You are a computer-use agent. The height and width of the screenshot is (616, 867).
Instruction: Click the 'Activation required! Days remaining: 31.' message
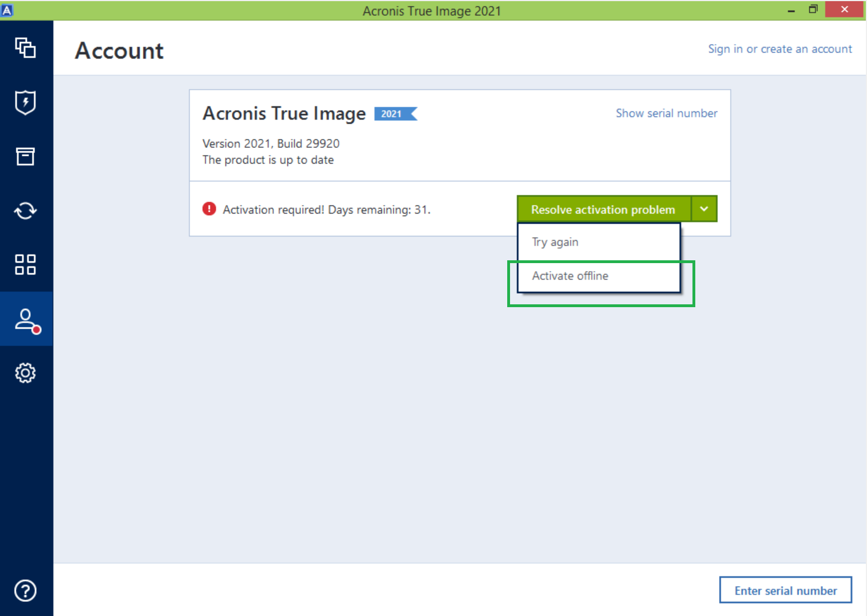coord(326,209)
